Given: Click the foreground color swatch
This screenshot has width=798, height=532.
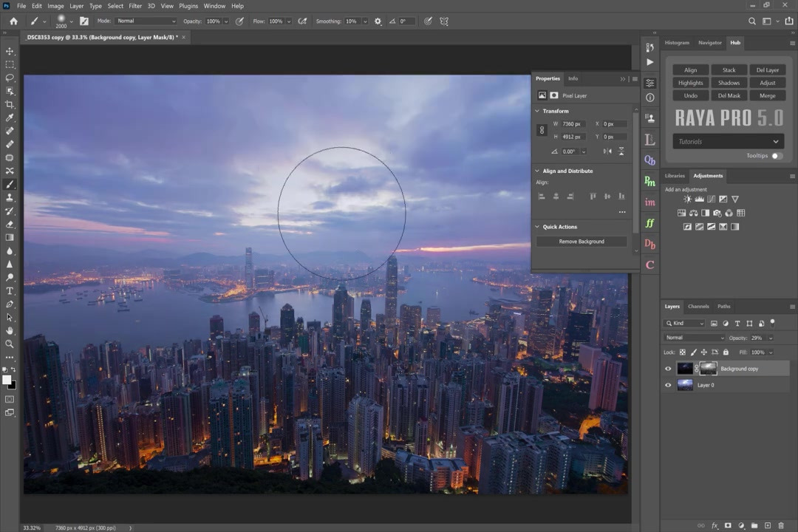Looking at the screenshot, I should pyautogui.click(x=7, y=380).
